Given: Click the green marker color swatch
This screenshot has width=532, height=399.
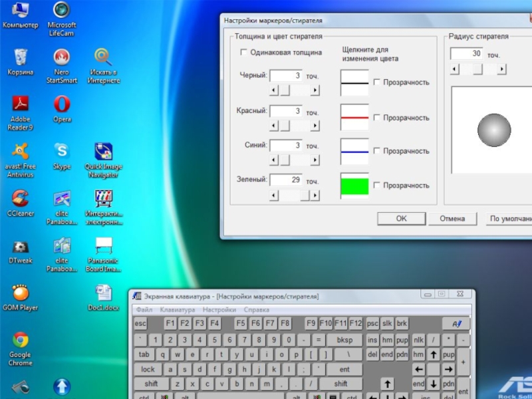Looking at the screenshot, I should (354, 186).
